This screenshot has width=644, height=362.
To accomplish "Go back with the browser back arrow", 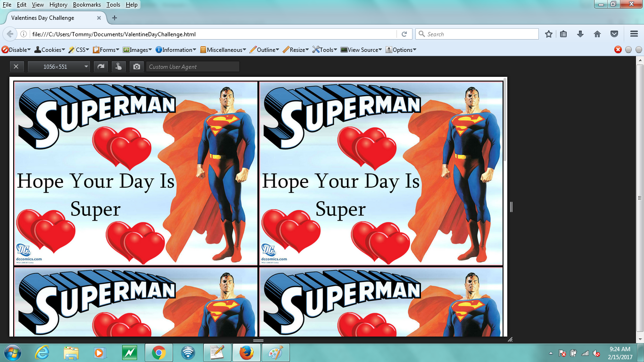I will tap(9, 34).
